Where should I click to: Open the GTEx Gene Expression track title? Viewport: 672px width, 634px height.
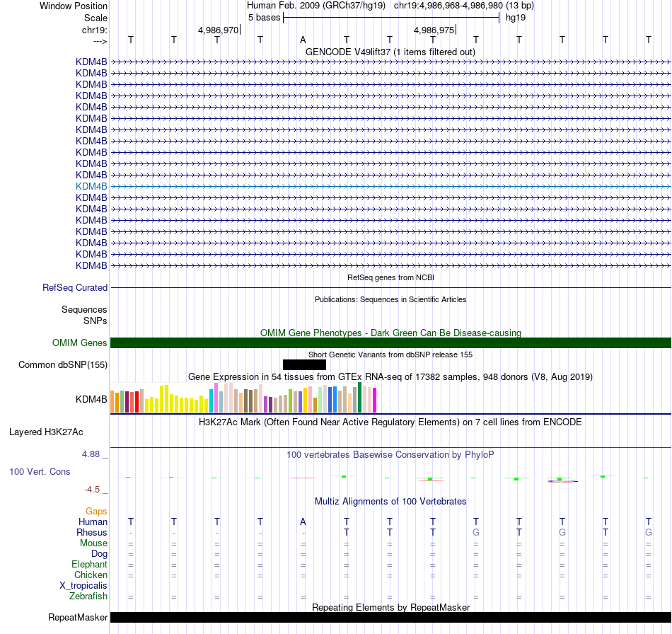click(390, 377)
